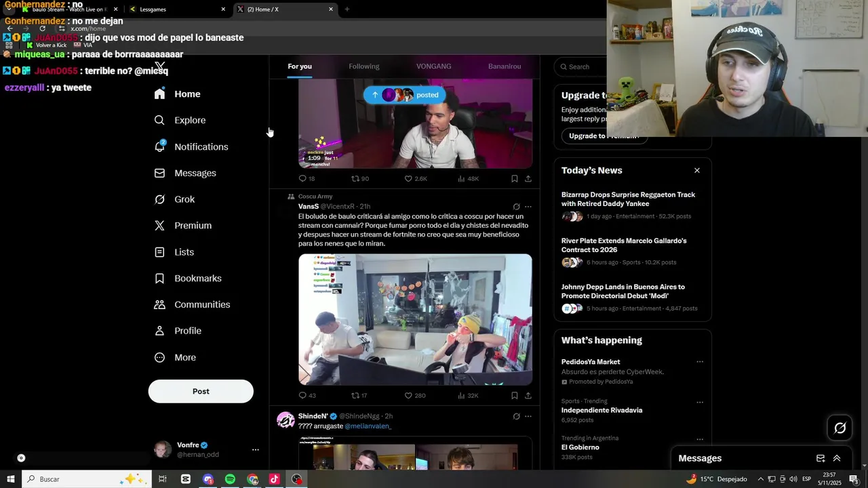The height and width of the screenshot is (488, 868).
Task: Click the X search field
Action: 580,66
